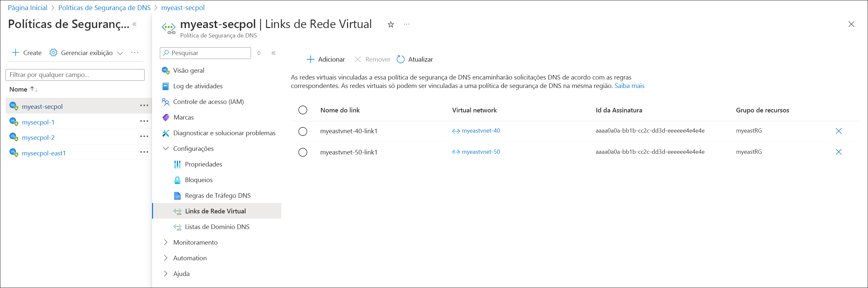Viewport: 868px width, 288px height.
Task: Click myeastRG in the myeastvnet-40-link1 row
Action: pyautogui.click(x=749, y=131)
